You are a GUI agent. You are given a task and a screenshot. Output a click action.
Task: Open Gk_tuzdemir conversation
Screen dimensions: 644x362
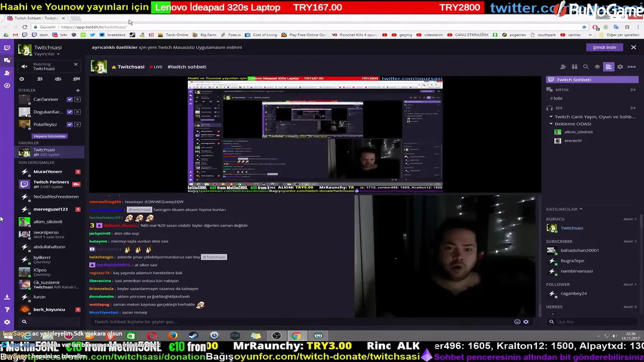49,285
